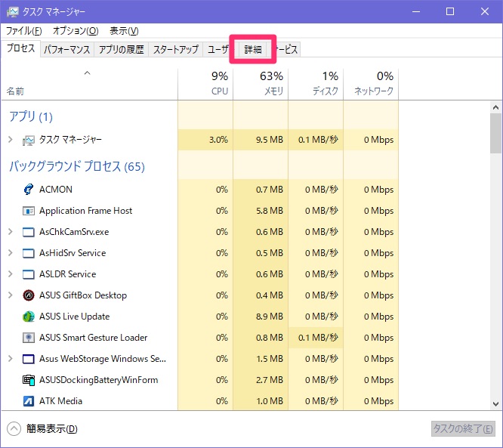Viewport: 503px width, 448px height.
Task: Switch to the アプリの履歴 tab
Action: (x=122, y=49)
